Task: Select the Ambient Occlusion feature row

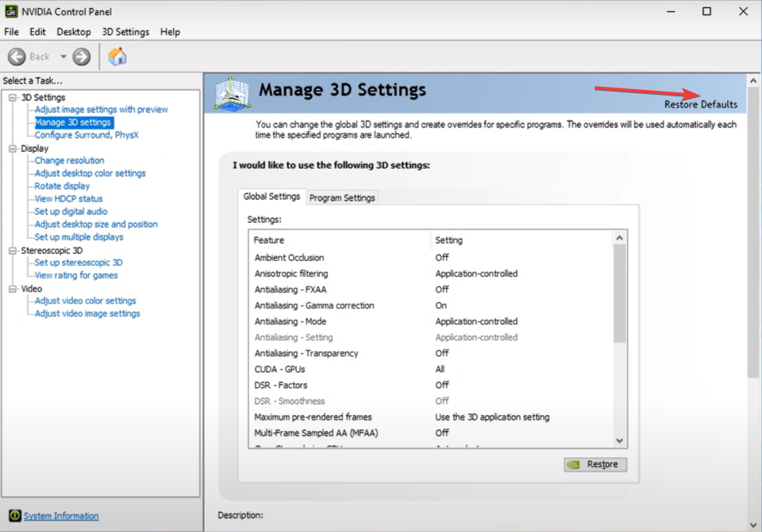Action: point(432,258)
